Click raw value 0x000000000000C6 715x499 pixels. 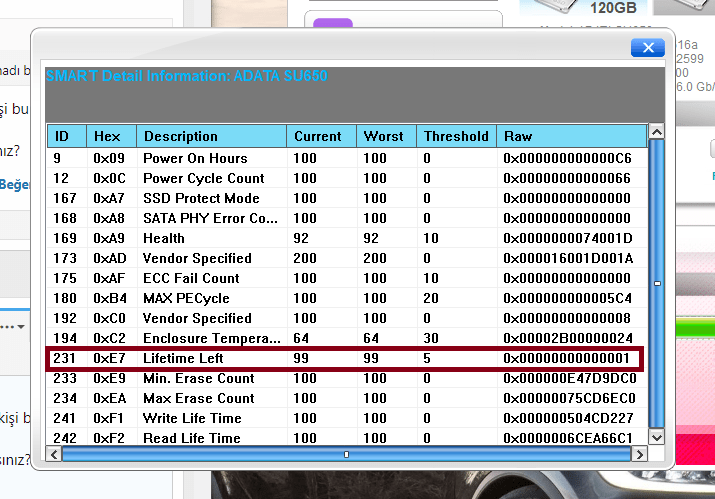point(567,158)
